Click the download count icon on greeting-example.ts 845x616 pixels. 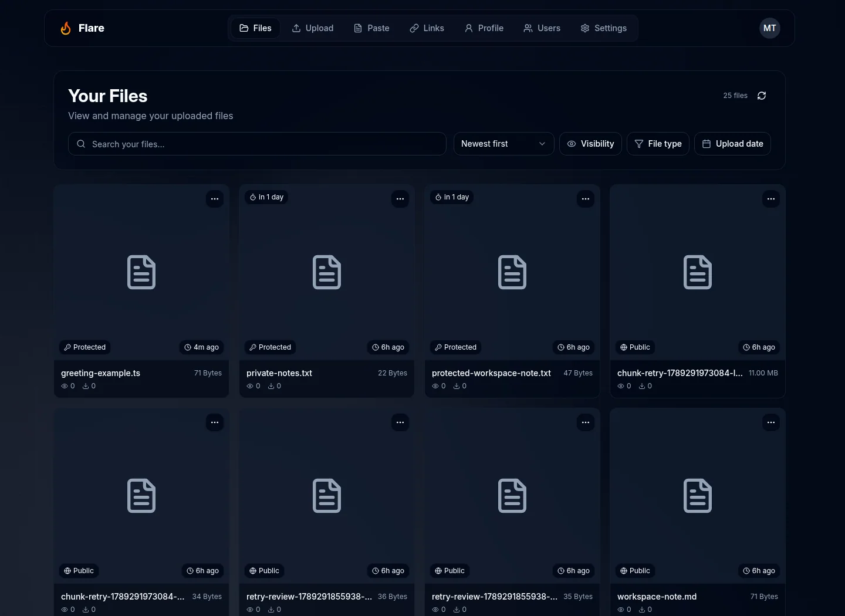click(x=86, y=386)
